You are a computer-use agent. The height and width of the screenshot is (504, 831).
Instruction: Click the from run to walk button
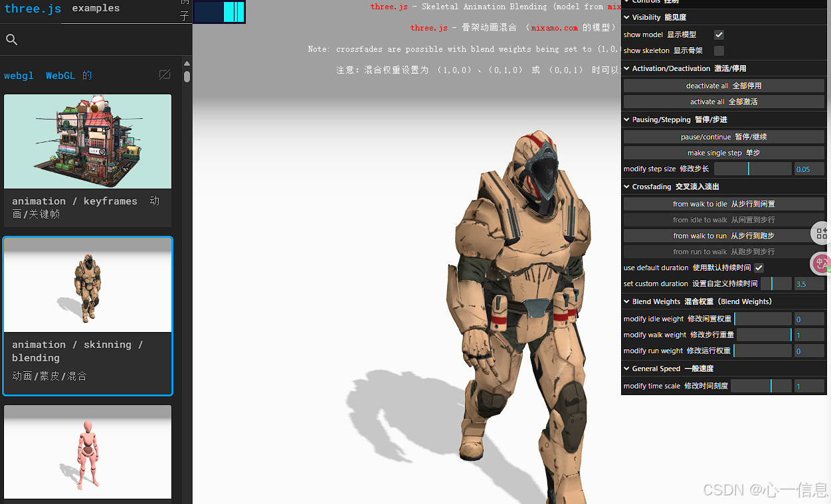tap(723, 252)
